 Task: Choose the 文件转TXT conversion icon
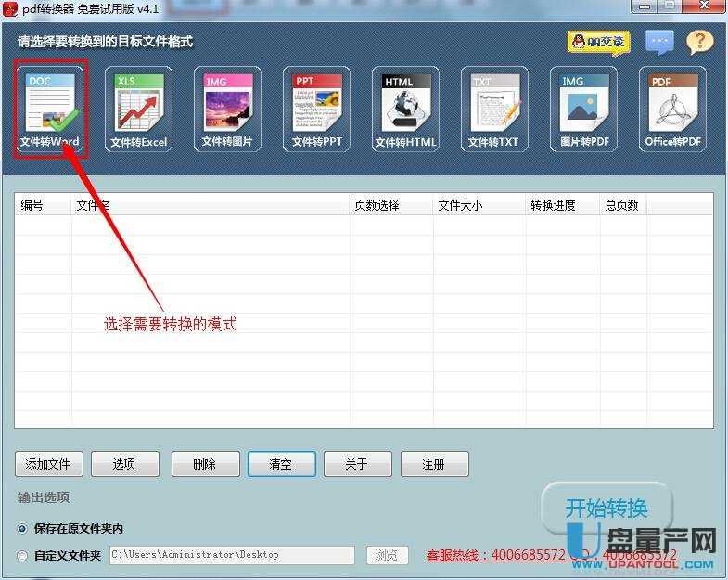493,110
